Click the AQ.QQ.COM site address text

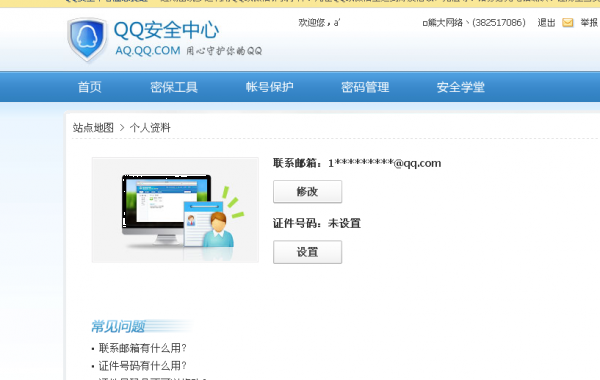point(148,51)
